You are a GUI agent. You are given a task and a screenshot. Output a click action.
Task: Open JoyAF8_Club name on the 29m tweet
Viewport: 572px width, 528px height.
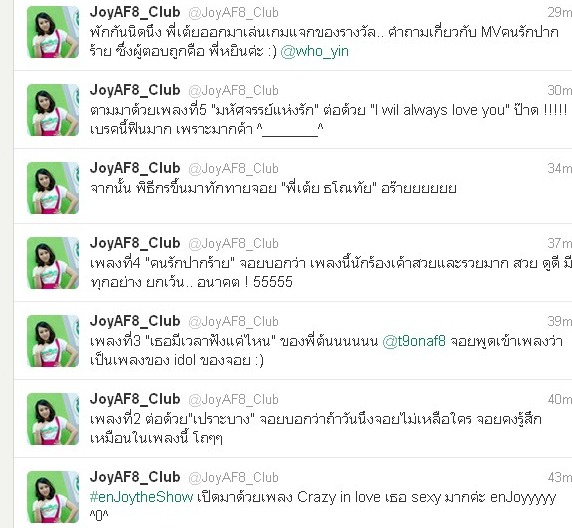pyautogui.click(x=135, y=12)
